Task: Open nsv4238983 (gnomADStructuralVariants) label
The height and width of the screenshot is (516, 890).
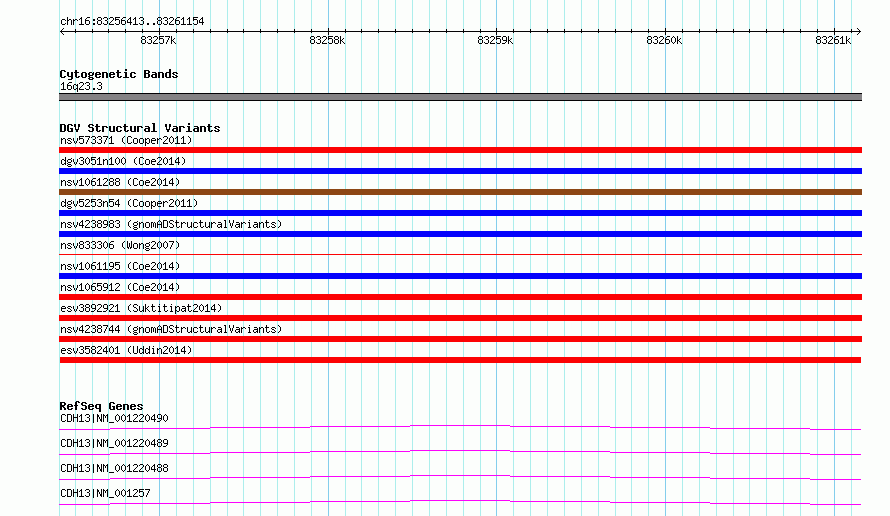Action: [171, 224]
